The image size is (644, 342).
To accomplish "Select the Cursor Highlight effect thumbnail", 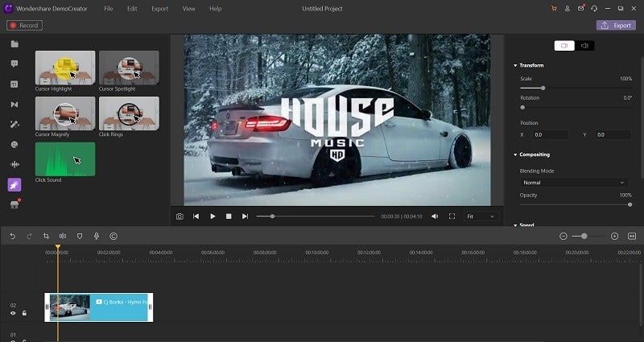I will pyautogui.click(x=65, y=68).
